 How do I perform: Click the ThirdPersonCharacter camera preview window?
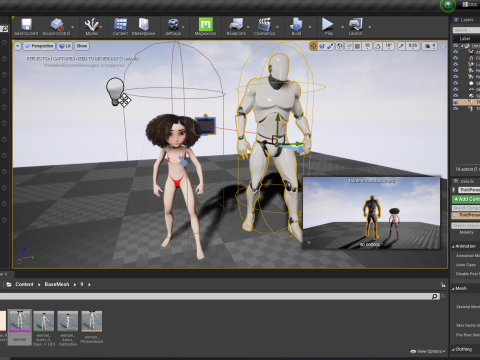click(x=371, y=213)
